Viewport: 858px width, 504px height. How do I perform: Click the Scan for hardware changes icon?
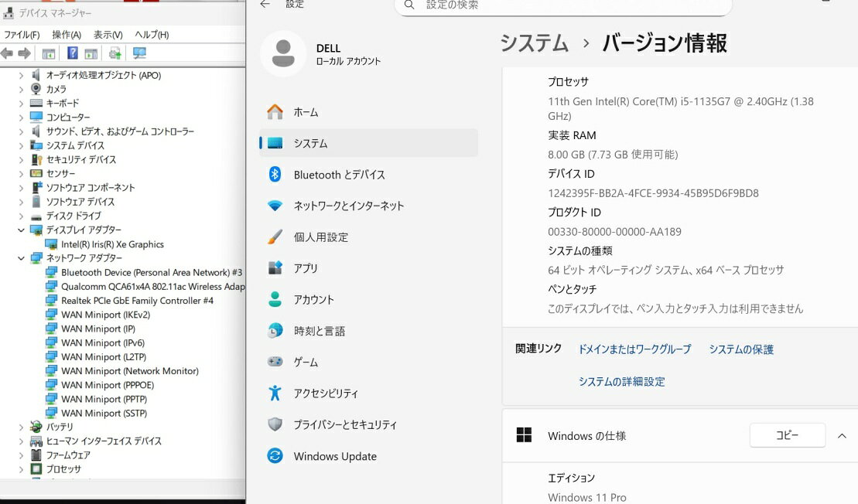[139, 53]
